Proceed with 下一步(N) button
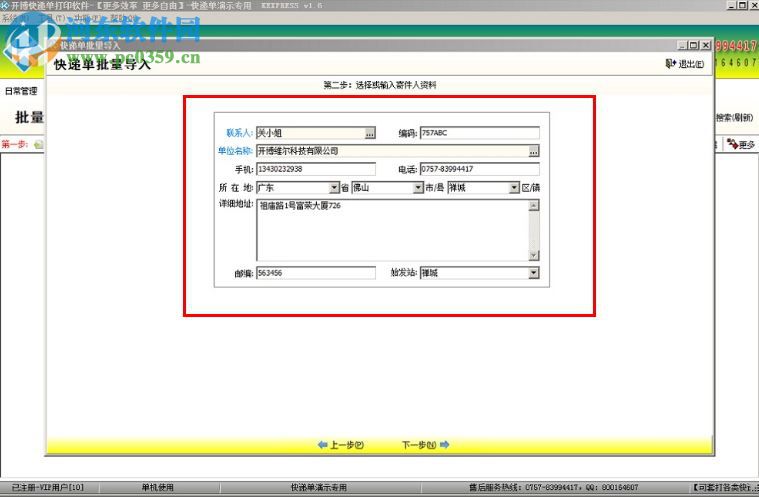Viewport: 759px width, 497px height. (425, 445)
